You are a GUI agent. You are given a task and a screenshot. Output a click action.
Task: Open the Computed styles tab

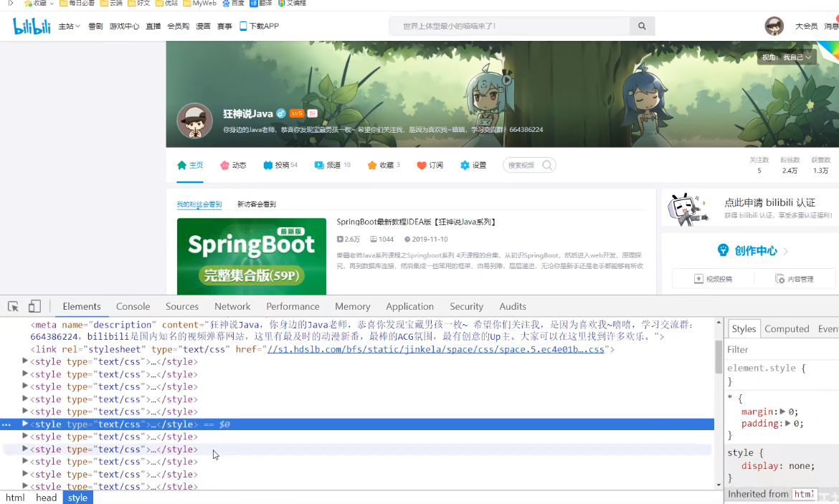coord(787,328)
